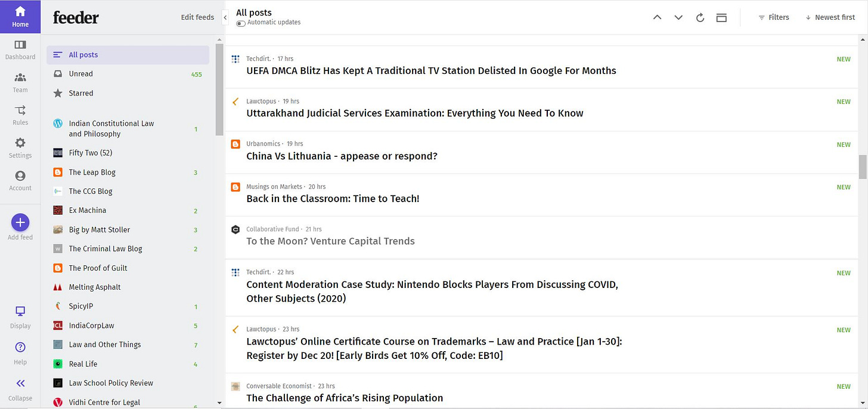
Task: Click sidebar scrollbar down arrow
Action: [x=219, y=403]
